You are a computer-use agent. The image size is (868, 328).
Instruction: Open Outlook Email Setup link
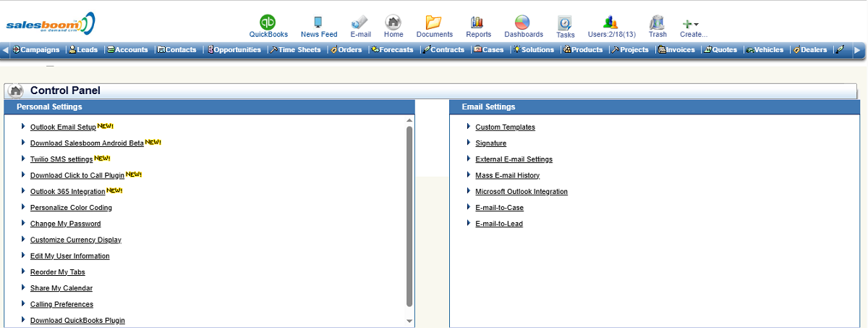click(x=63, y=127)
